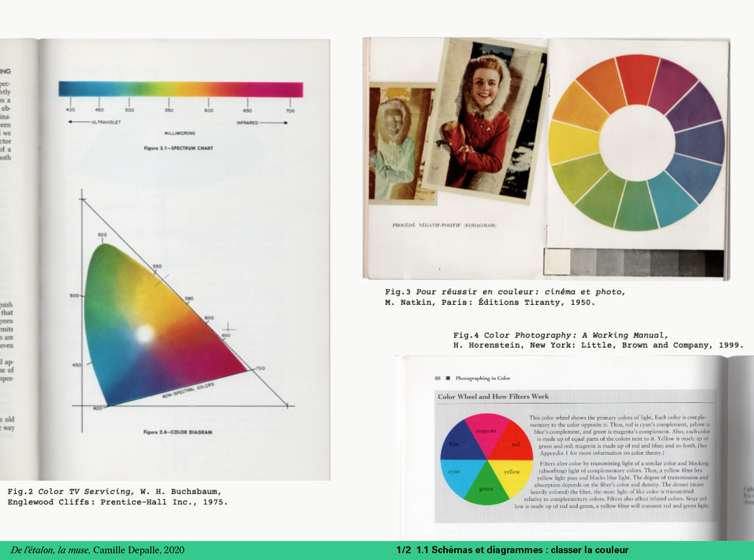Screen dimensions: 754x560
Task: Click the white center of the twelve-segment color wheel
Action: click(636, 143)
